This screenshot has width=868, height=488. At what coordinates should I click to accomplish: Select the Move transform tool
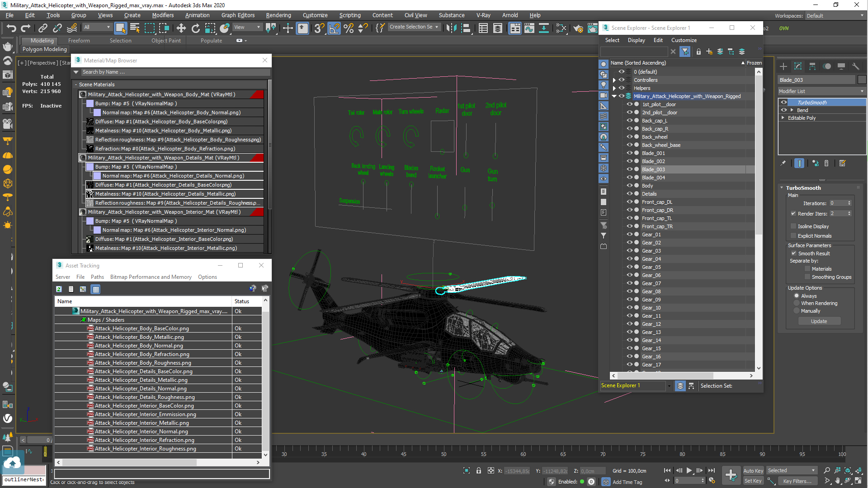pos(181,28)
